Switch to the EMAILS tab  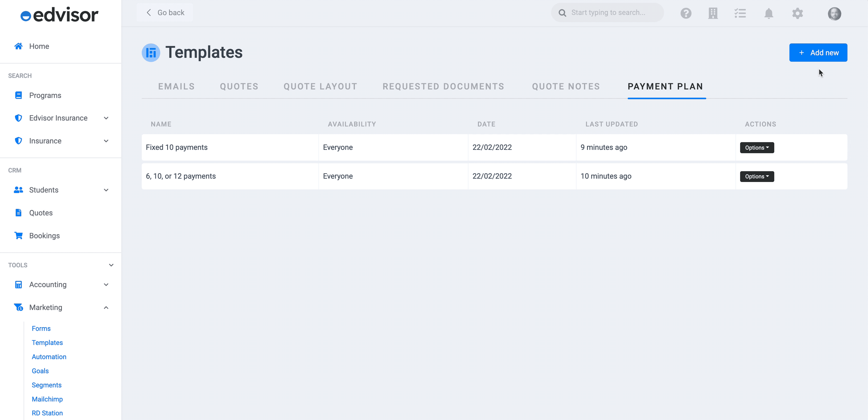point(176,86)
